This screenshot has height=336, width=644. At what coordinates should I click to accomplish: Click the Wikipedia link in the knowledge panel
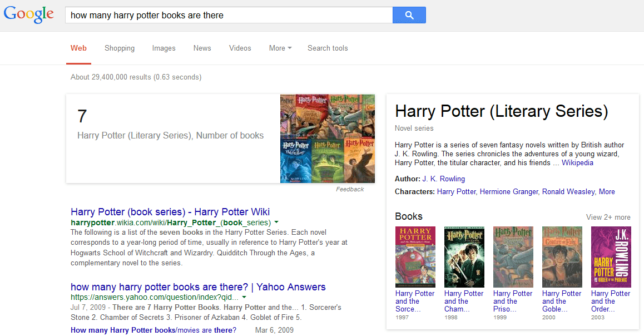click(x=577, y=162)
